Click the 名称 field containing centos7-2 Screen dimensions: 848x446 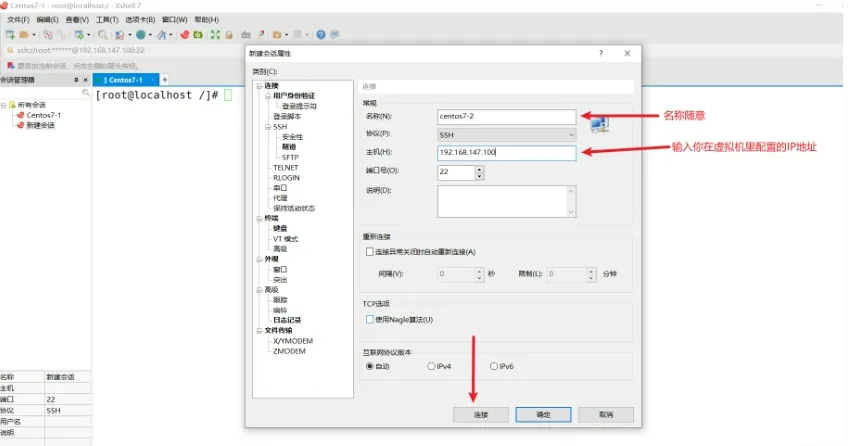(506, 116)
